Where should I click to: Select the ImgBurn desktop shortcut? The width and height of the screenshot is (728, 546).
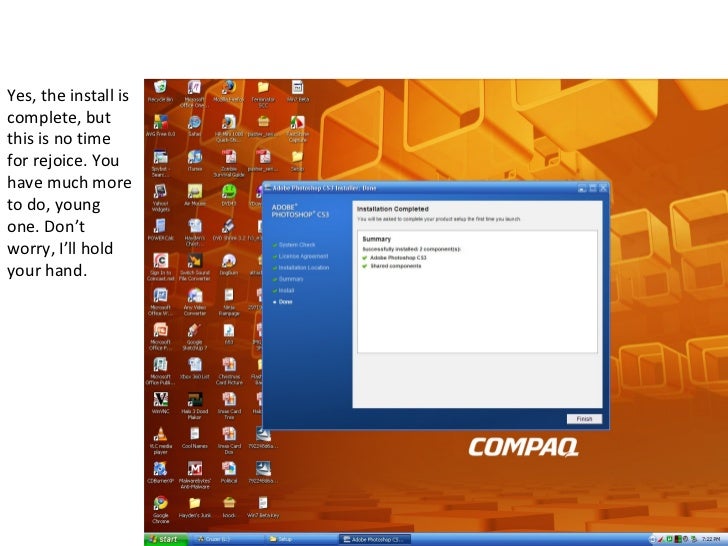point(228,265)
